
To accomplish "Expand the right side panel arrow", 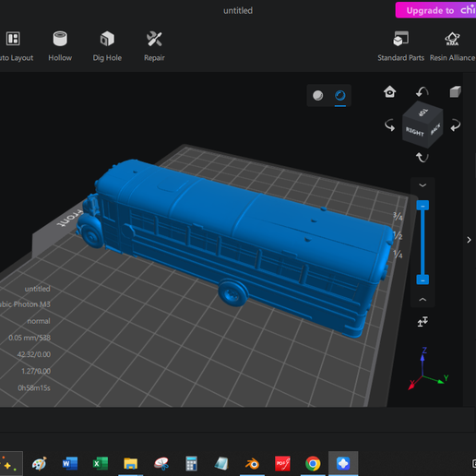I will click(x=469, y=240).
